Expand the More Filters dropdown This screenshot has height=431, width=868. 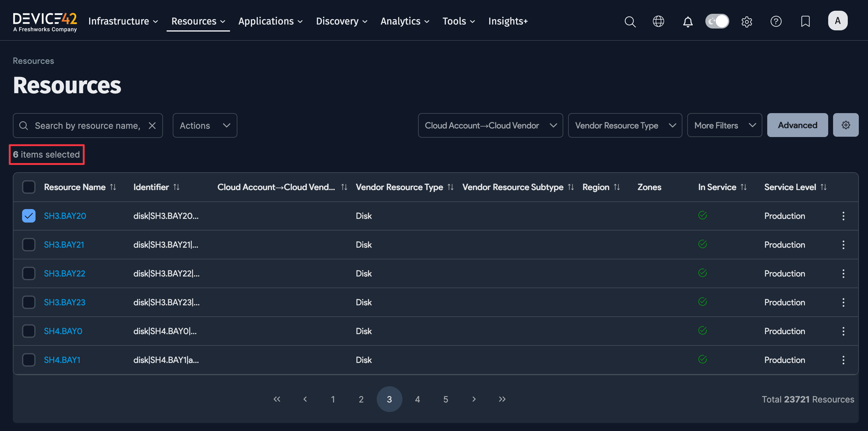click(x=724, y=125)
